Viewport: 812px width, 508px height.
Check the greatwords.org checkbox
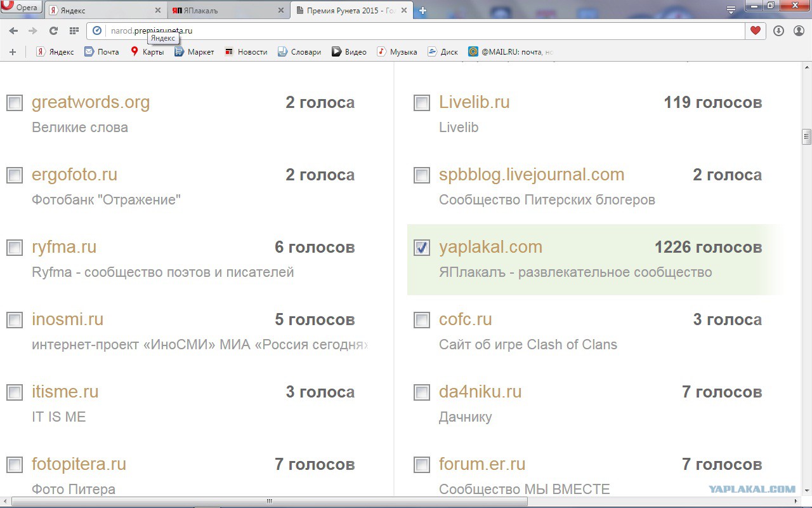point(15,103)
